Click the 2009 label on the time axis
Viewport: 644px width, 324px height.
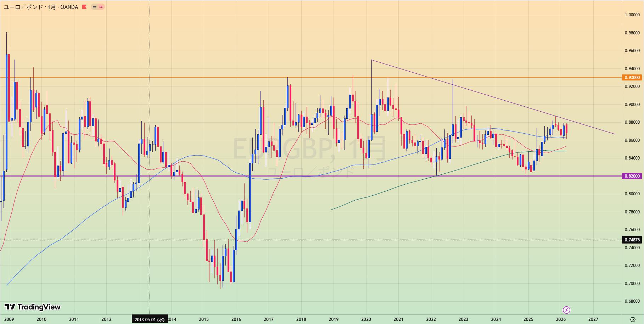9,319
